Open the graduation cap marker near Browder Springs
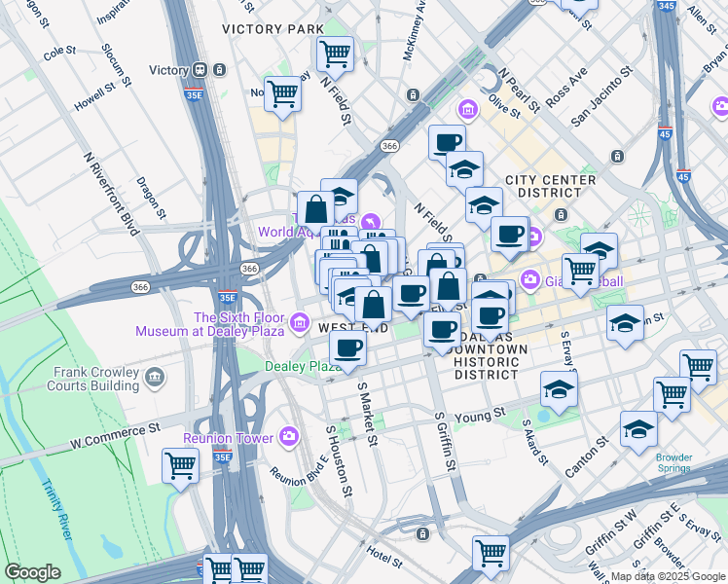Screen dimensions: 728x584 638,428
